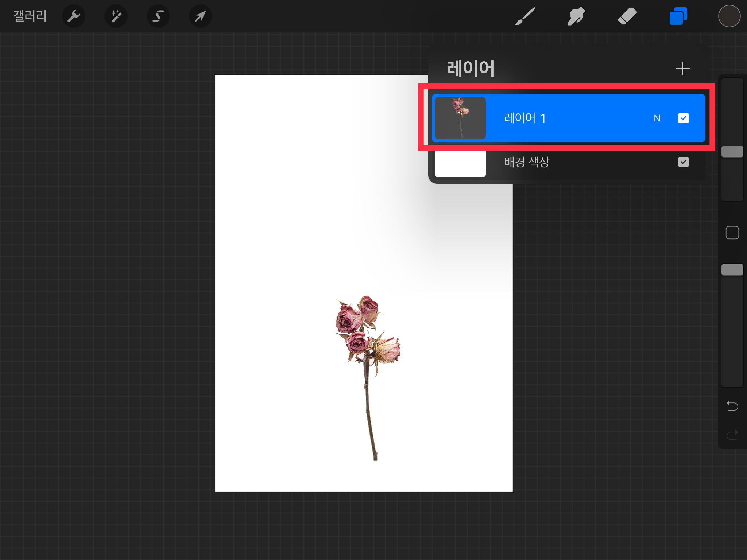Select the Eraser tool
Image resolution: width=747 pixels, height=560 pixels.
pos(627,16)
